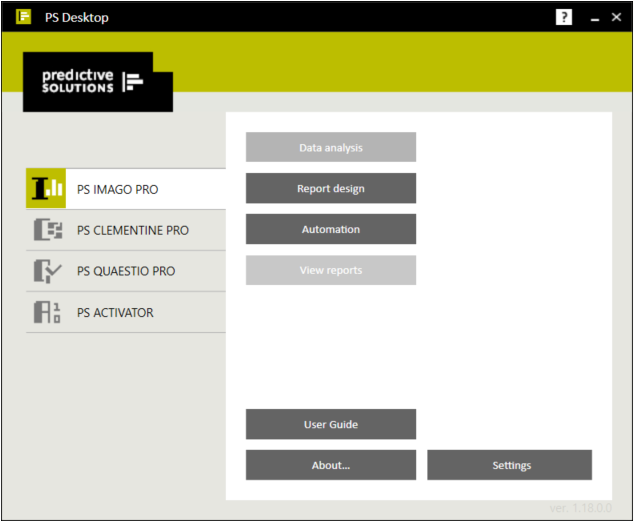Open the User Guide
The image size is (634, 522).
coord(331,424)
